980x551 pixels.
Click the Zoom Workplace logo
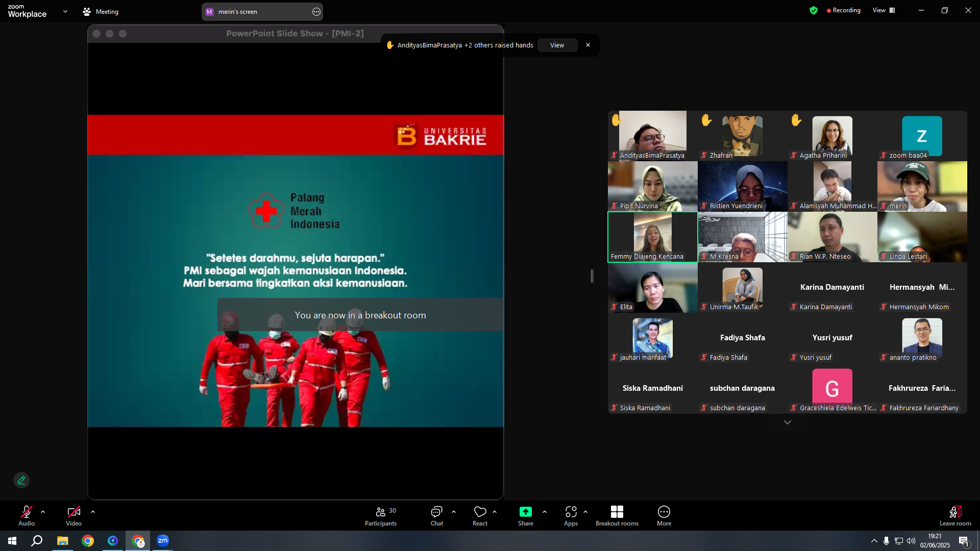point(27,11)
